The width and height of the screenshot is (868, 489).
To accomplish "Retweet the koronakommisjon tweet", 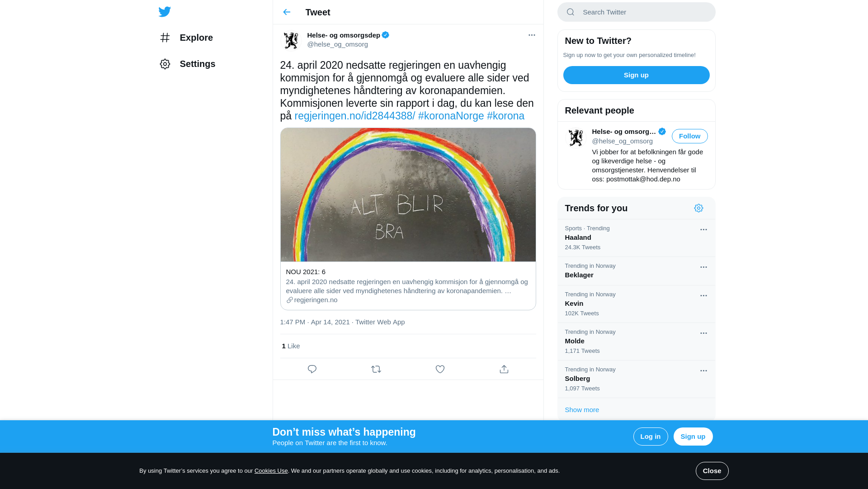I will click(x=376, y=369).
